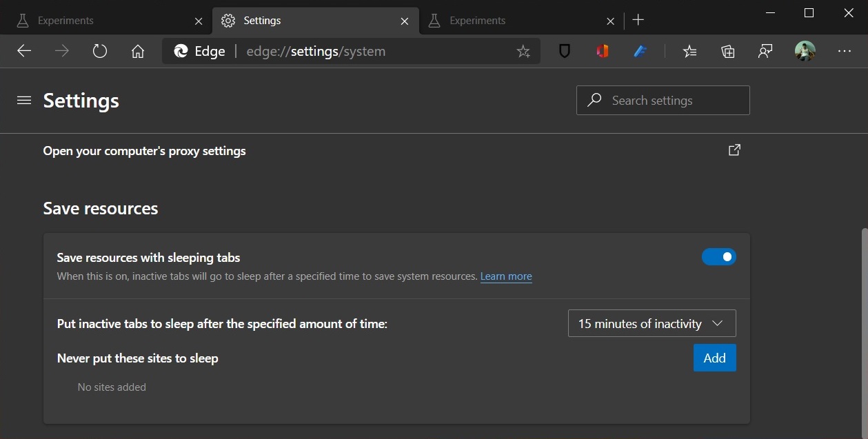Click the browser back arrow
868x439 pixels.
coord(24,51)
